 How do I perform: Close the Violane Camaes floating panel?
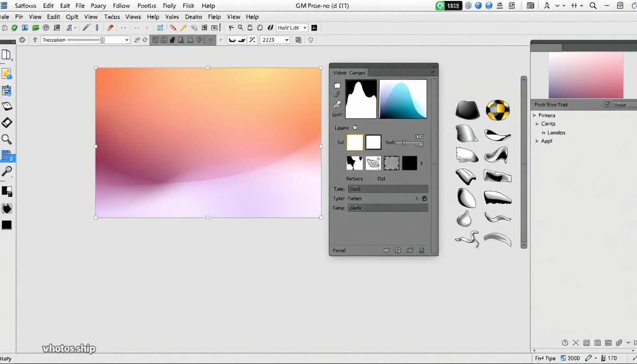tap(432, 73)
